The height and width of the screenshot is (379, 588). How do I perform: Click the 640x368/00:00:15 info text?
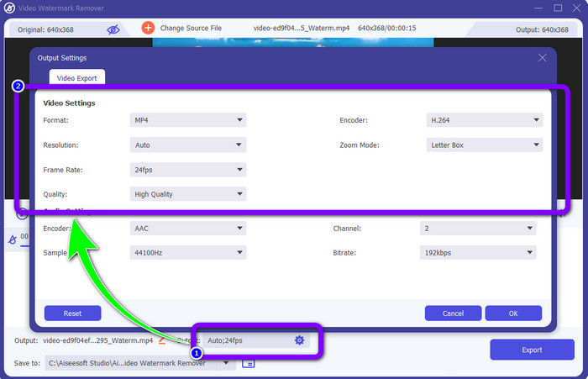click(387, 28)
